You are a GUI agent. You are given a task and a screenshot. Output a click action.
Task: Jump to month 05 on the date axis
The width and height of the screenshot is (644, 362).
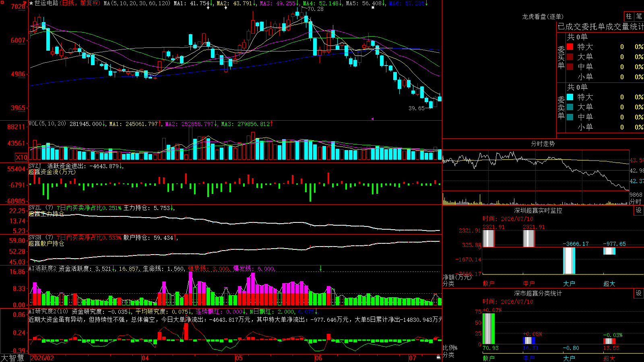click(239, 358)
